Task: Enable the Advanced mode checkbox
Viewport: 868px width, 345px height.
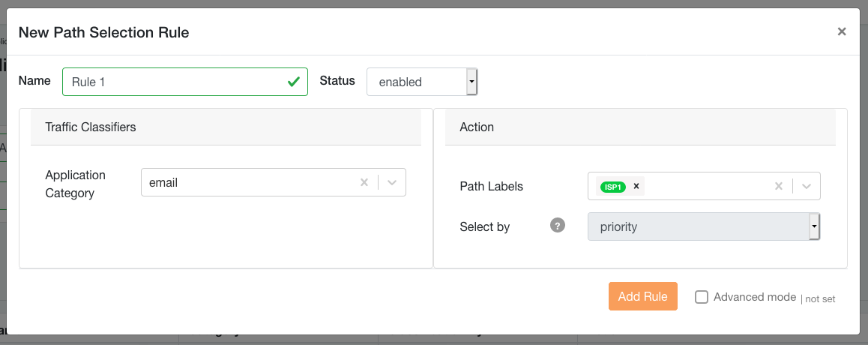Action: point(702,297)
